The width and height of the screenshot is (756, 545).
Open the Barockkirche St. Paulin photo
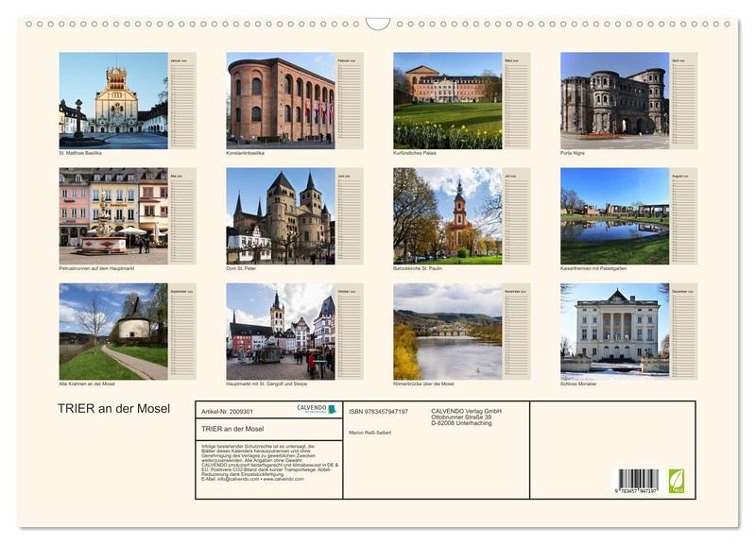tap(448, 216)
